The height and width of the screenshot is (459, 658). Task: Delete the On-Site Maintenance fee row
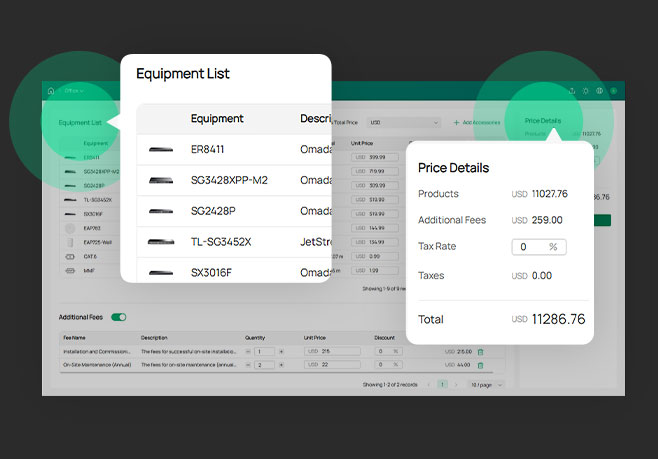point(480,365)
